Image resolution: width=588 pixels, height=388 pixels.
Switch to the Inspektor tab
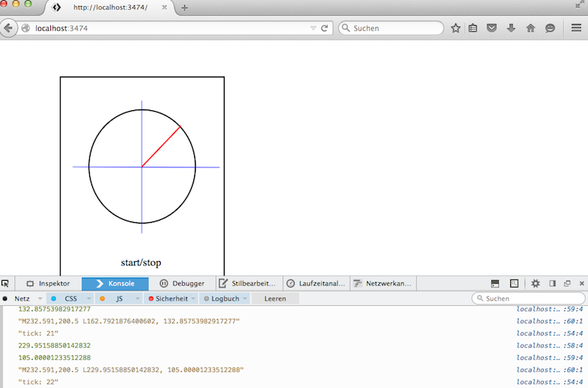[x=48, y=283]
